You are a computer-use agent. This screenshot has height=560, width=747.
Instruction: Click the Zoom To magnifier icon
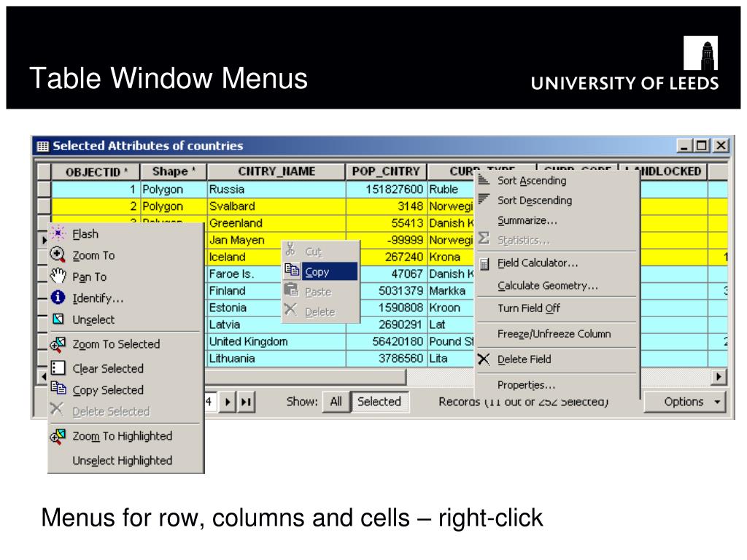pos(58,254)
